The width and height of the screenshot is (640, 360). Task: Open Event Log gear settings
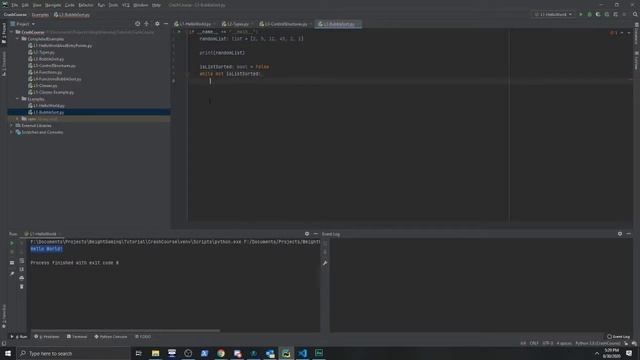point(620,234)
